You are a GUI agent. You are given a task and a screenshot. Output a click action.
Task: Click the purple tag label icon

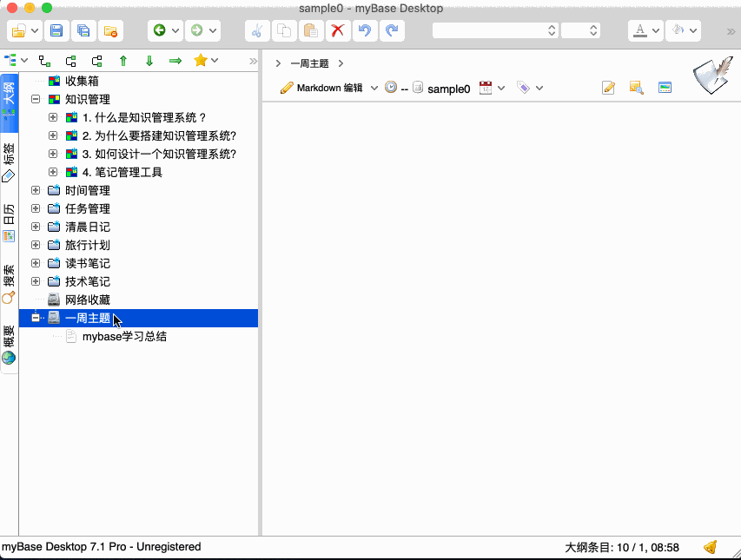tap(523, 88)
